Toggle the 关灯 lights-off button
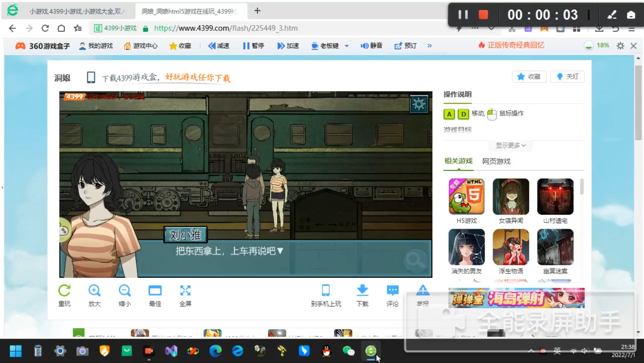Screen dimensions: 644x363 pyautogui.click(x=567, y=77)
